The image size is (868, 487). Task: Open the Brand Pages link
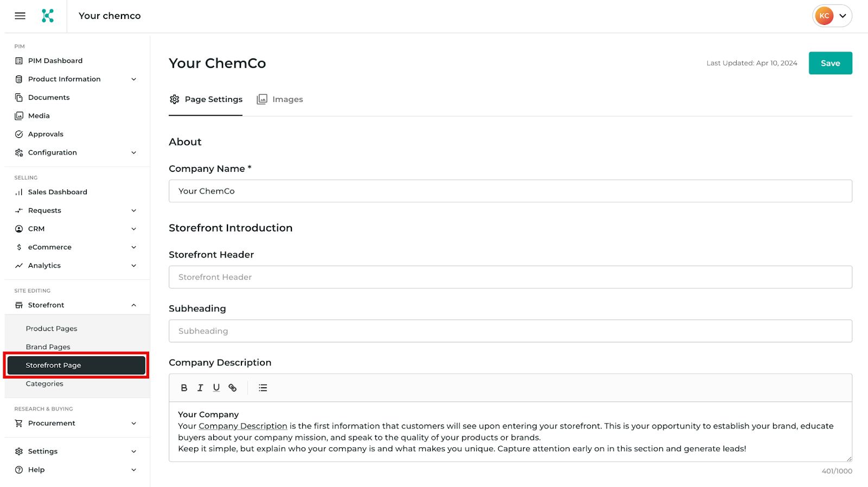48,347
